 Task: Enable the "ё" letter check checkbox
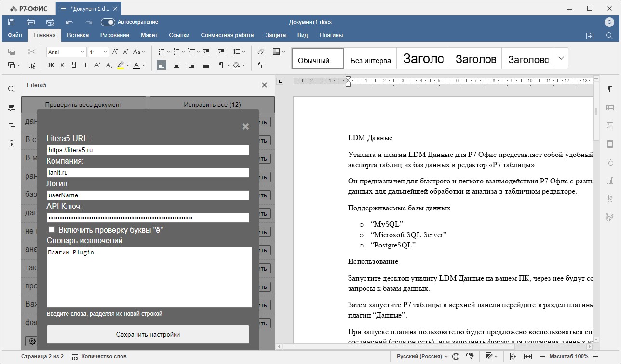click(x=52, y=230)
